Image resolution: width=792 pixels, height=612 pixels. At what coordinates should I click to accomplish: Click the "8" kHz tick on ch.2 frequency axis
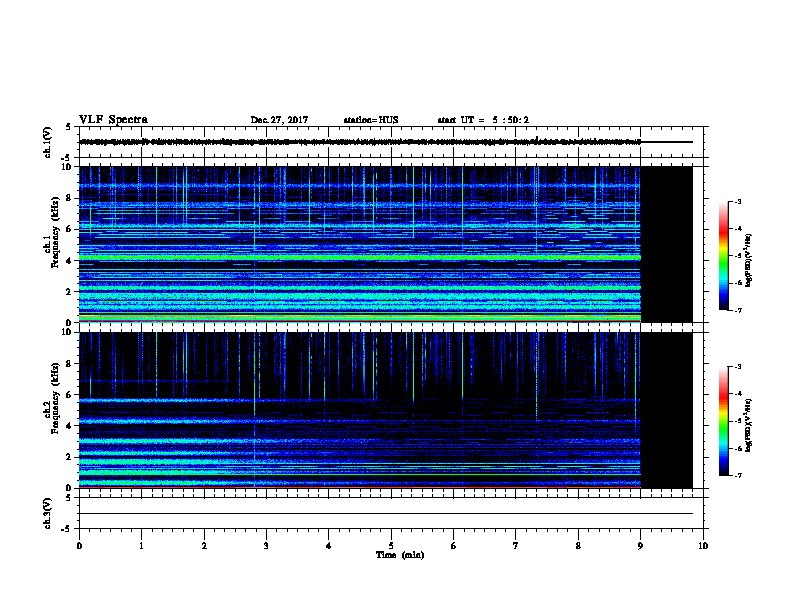point(69,364)
